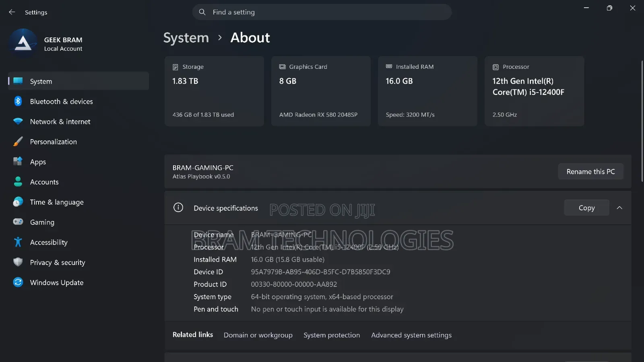Open the System settings page
644x362 pixels.
pos(78,81)
